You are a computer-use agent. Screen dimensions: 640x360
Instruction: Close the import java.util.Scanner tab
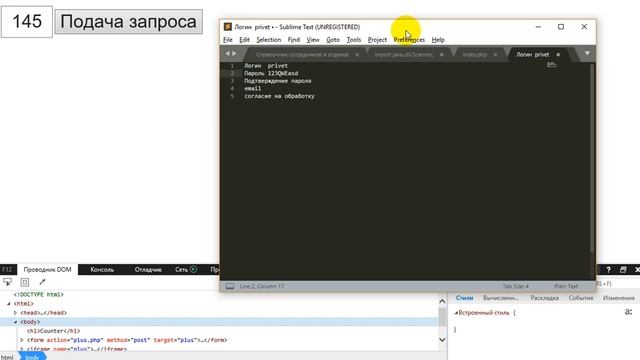442,54
